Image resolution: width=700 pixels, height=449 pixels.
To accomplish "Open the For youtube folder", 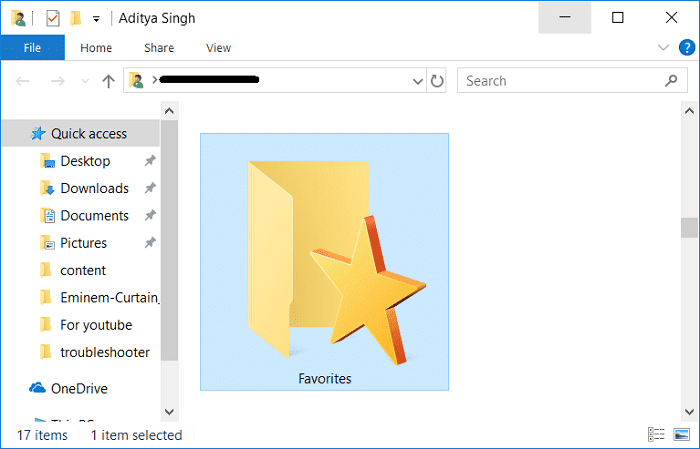I will [96, 325].
